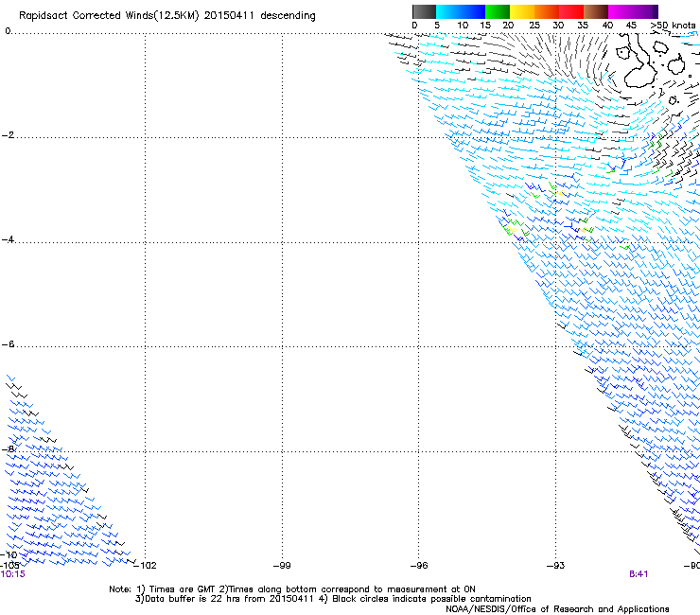Viewport: 700px width, 615px height.
Task: Click the latitude label '0' at top
Action: [8, 31]
